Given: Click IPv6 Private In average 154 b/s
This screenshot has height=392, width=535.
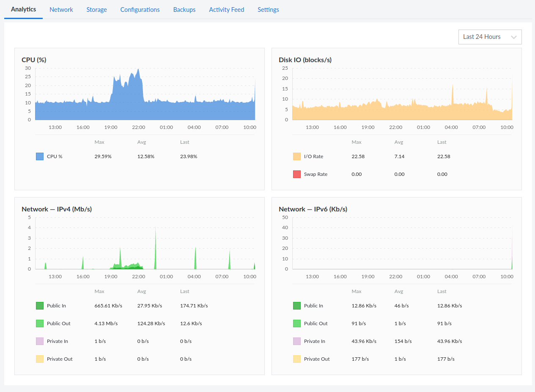Looking at the screenshot, I should pos(403,341).
